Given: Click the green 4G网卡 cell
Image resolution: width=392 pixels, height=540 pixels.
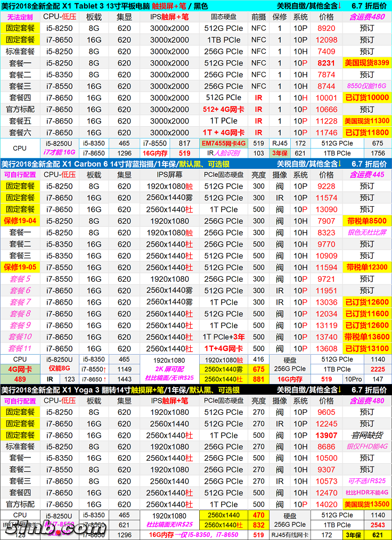Looking at the screenshot, I should click(x=20, y=369).
